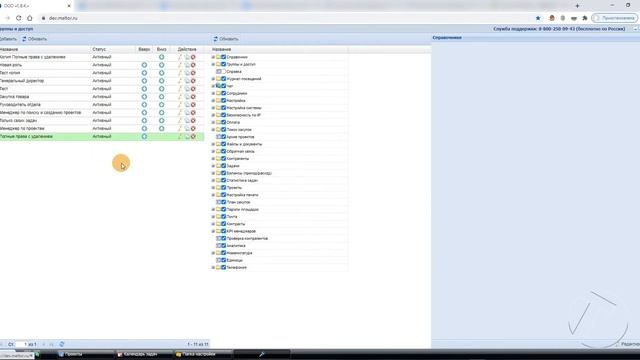Delete the highlighted 'Полные права с удалением' role
The width and height of the screenshot is (640, 360).
[x=193, y=136]
